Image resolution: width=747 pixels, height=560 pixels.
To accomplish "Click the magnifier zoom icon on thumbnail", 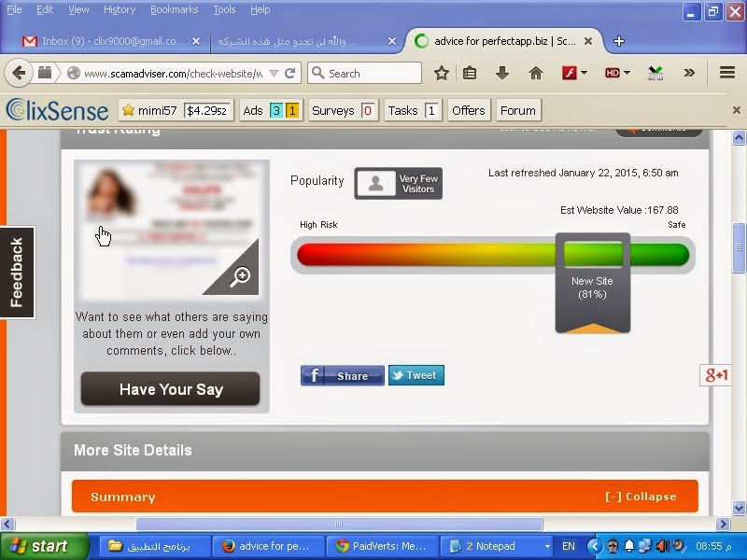I will click(240, 276).
